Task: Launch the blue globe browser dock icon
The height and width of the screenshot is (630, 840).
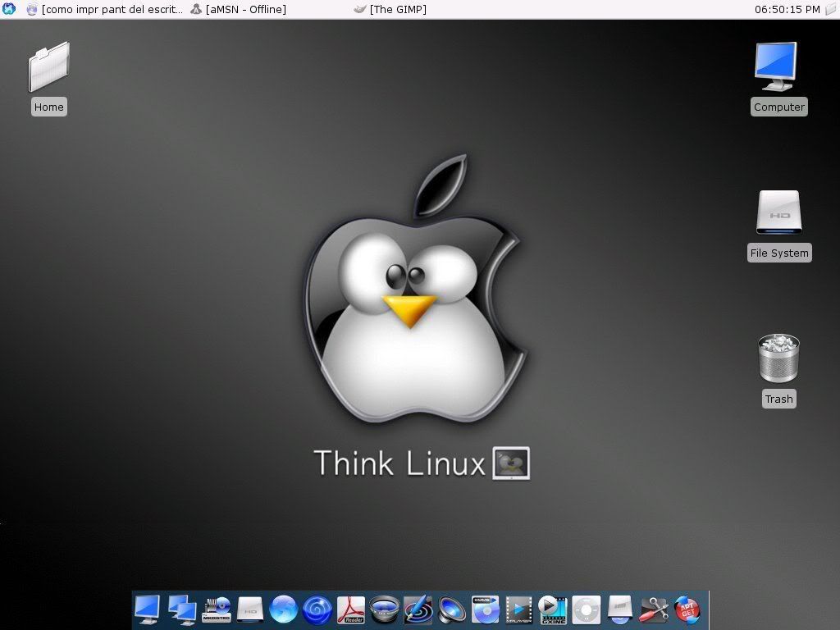Action: click(283, 609)
